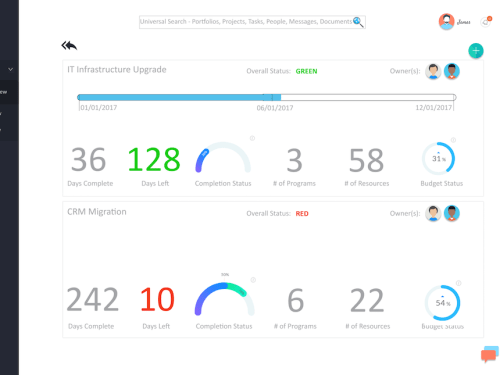Expand the sidebar chevron dropdown
The height and width of the screenshot is (375, 500).
tap(11, 69)
